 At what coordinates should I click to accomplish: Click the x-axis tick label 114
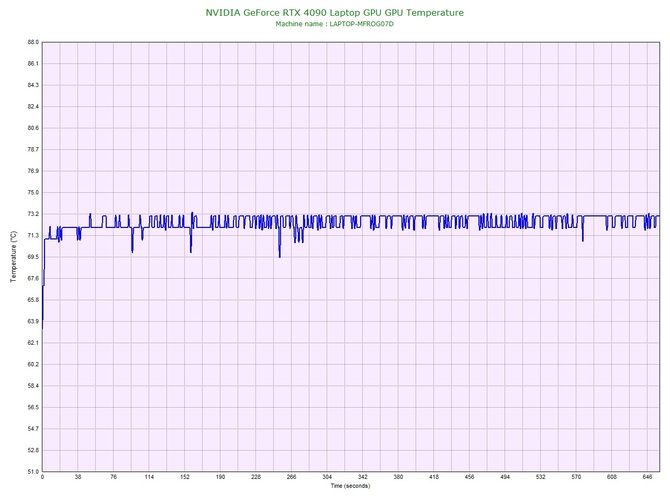(x=149, y=477)
